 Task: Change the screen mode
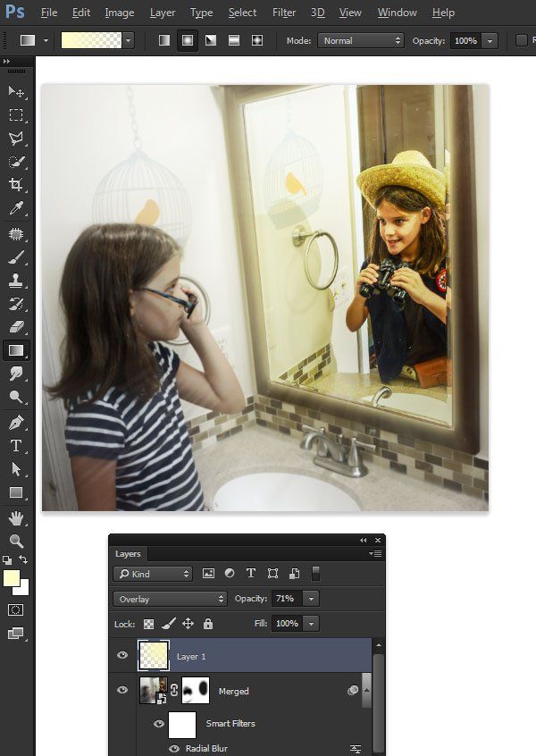pyautogui.click(x=15, y=633)
